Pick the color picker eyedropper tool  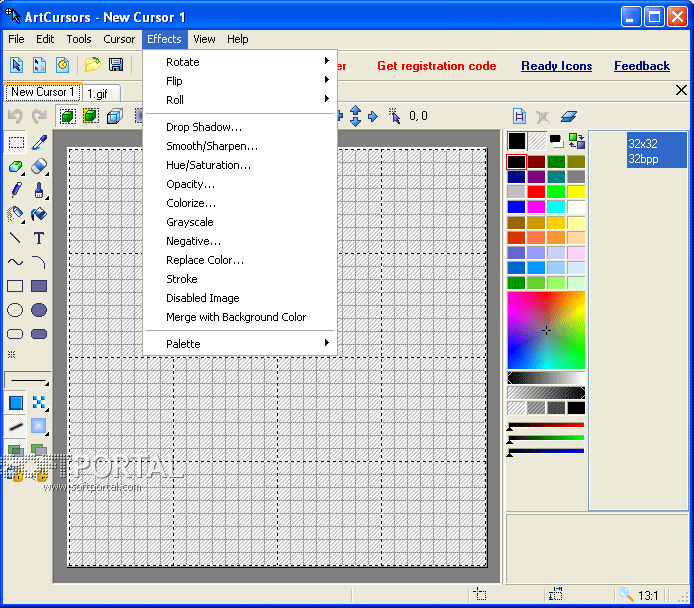(39, 142)
